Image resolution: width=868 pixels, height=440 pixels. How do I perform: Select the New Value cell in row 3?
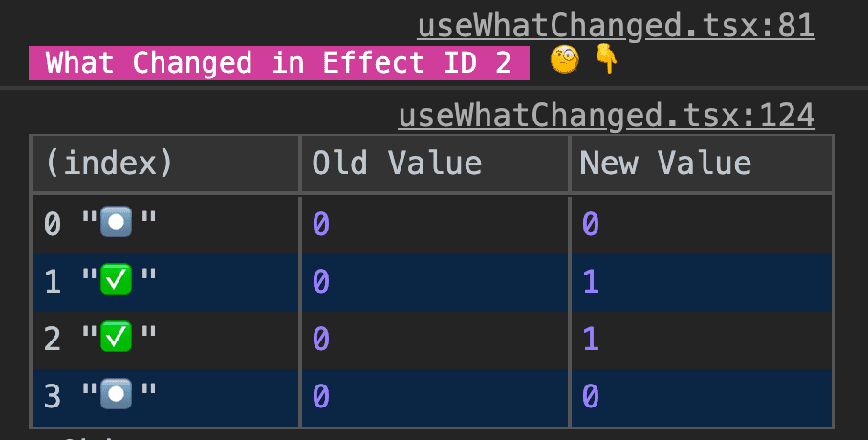click(702, 398)
